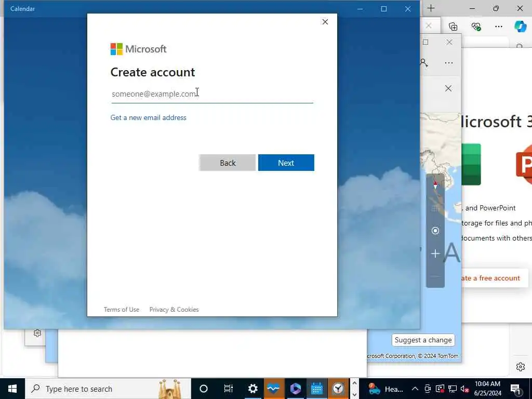Maximize the Maps window
Viewport: 532px width, 399px height.
[425, 42]
